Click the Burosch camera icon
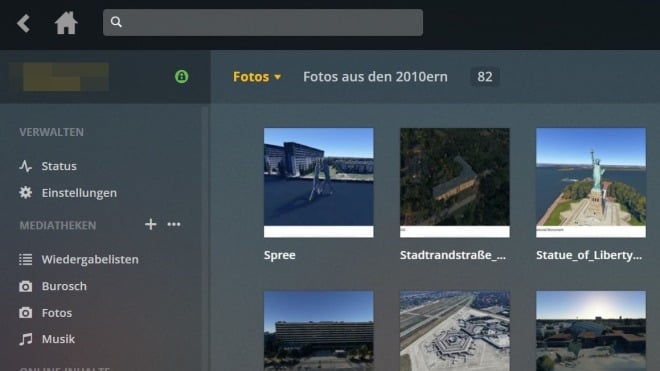The image size is (660, 371). (x=25, y=286)
